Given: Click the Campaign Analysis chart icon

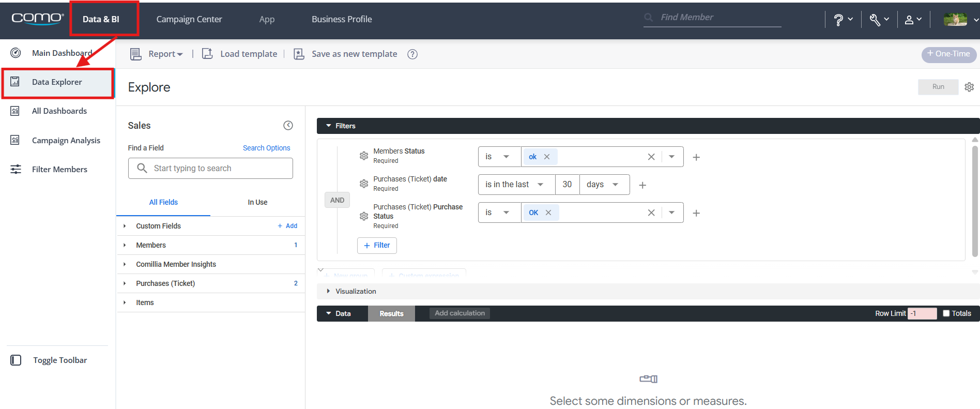Looking at the screenshot, I should pos(15,140).
